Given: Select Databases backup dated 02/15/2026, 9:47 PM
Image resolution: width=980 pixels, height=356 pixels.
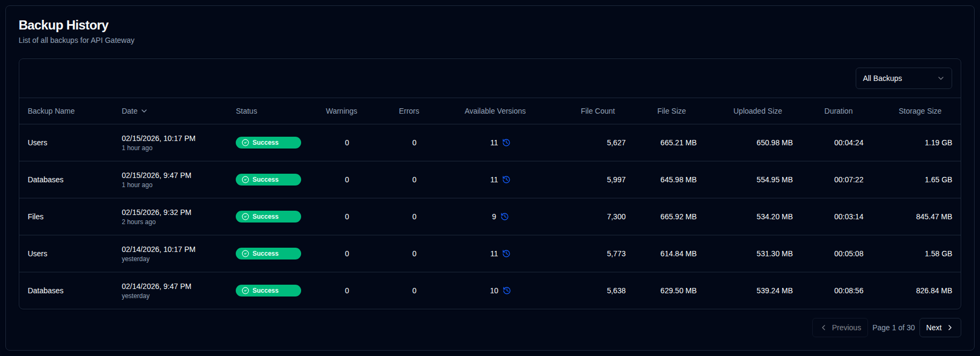Looking at the screenshot, I should [x=46, y=180].
